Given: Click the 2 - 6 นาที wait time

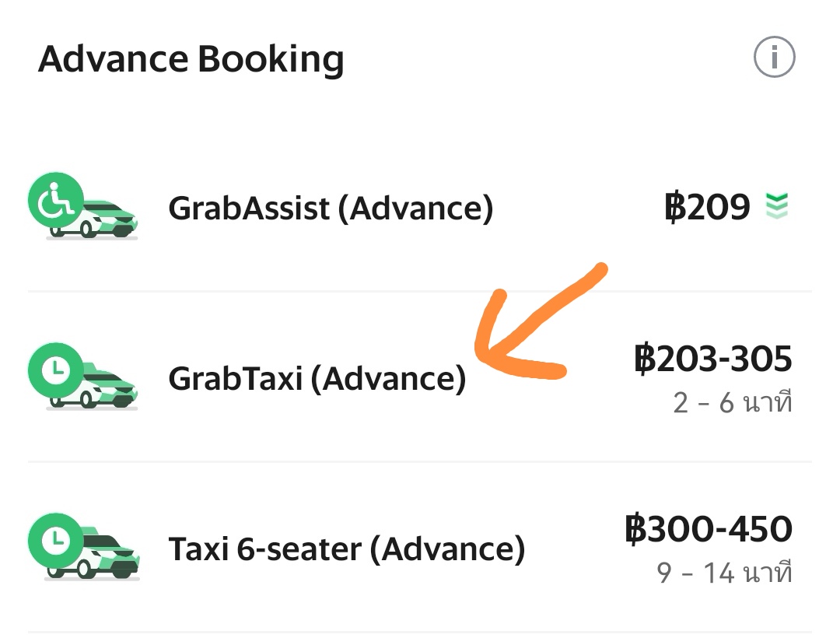Looking at the screenshot, I should click(x=732, y=404).
